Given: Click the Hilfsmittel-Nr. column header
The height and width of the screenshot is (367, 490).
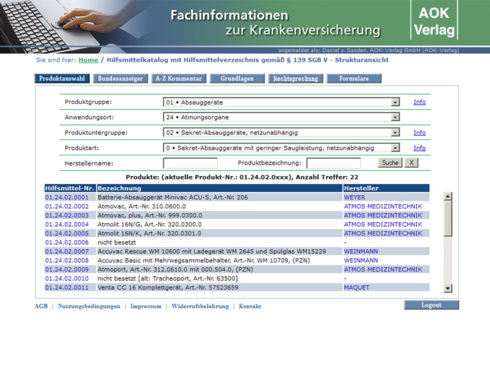Looking at the screenshot, I should point(70,188).
